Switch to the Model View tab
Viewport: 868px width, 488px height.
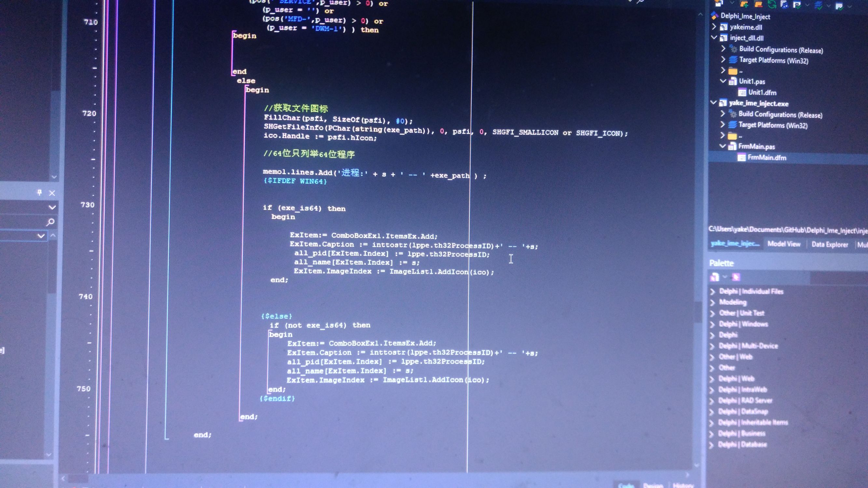(x=783, y=244)
